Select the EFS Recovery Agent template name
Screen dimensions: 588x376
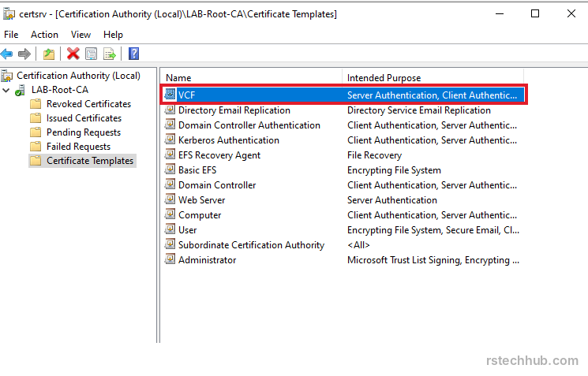219,155
